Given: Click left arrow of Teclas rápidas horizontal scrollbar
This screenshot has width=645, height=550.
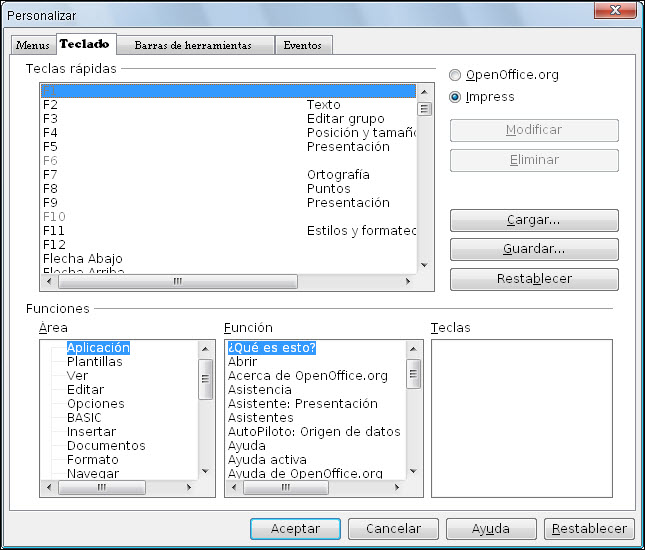Looking at the screenshot, I should click(x=49, y=281).
